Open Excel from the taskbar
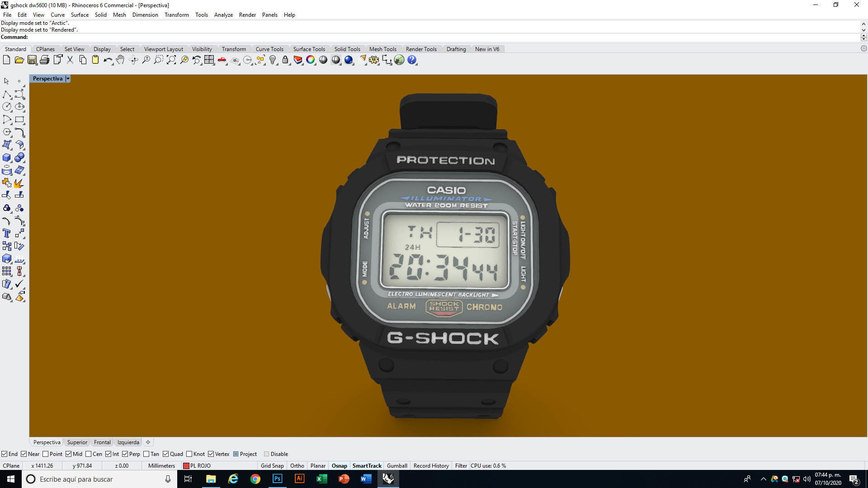Screen dimensions: 868x488 coord(321,479)
